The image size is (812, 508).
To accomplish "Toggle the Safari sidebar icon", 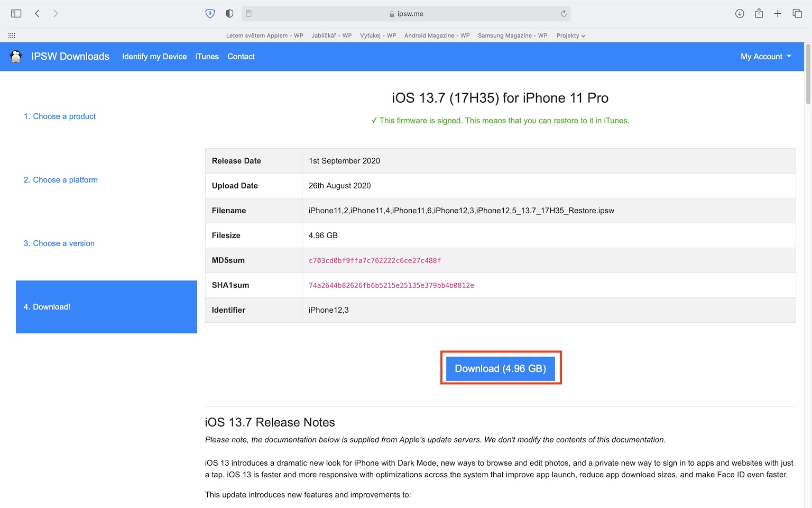I will point(16,14).
